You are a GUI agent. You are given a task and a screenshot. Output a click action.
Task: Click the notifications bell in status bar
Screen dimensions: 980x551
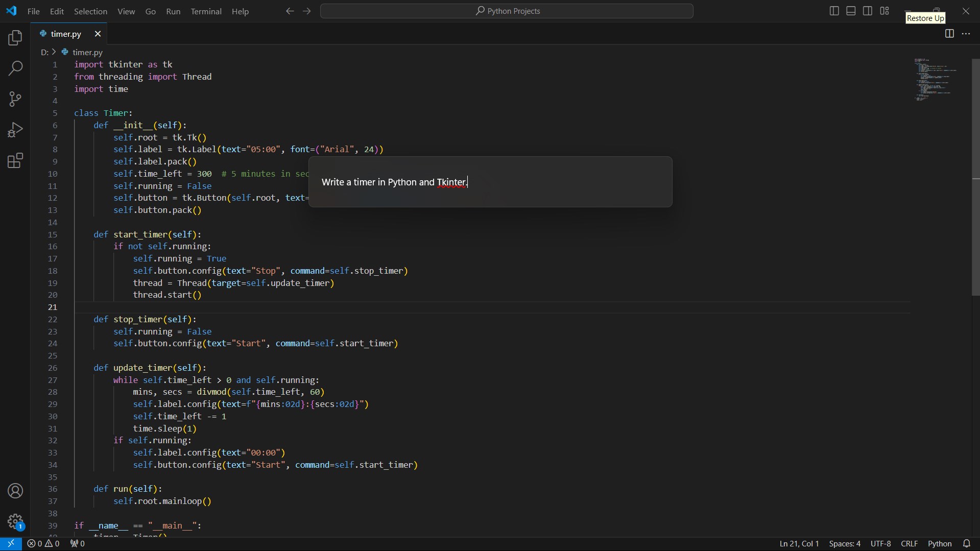coord(966,543)
